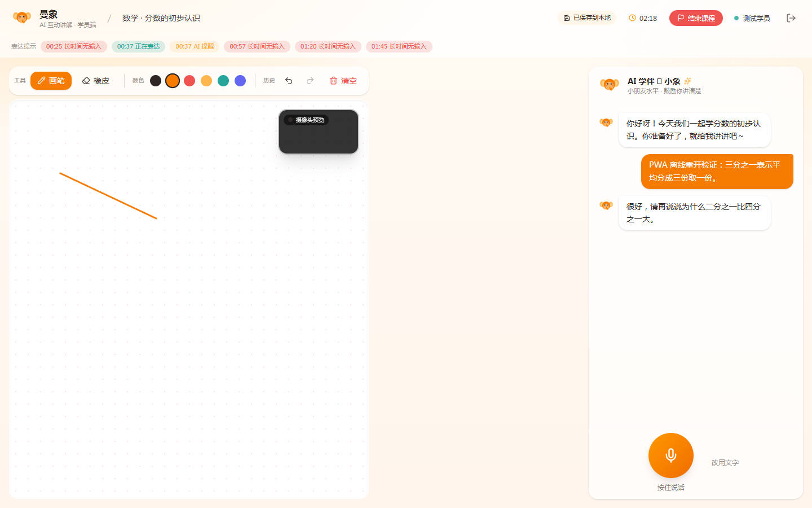Click the AI 学伴 小象 avatar in panel header
The image size is (812, 508).
click(x=610, y=85)
